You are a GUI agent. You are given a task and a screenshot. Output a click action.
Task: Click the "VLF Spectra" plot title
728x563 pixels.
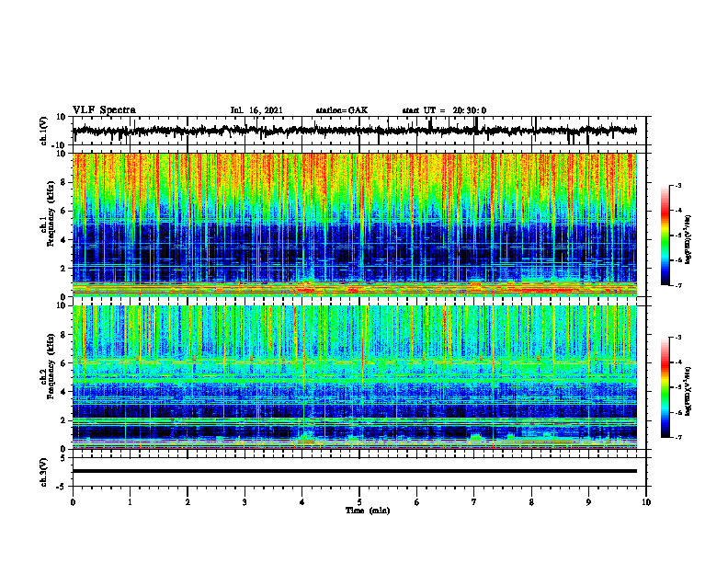[x=104, y=110]
